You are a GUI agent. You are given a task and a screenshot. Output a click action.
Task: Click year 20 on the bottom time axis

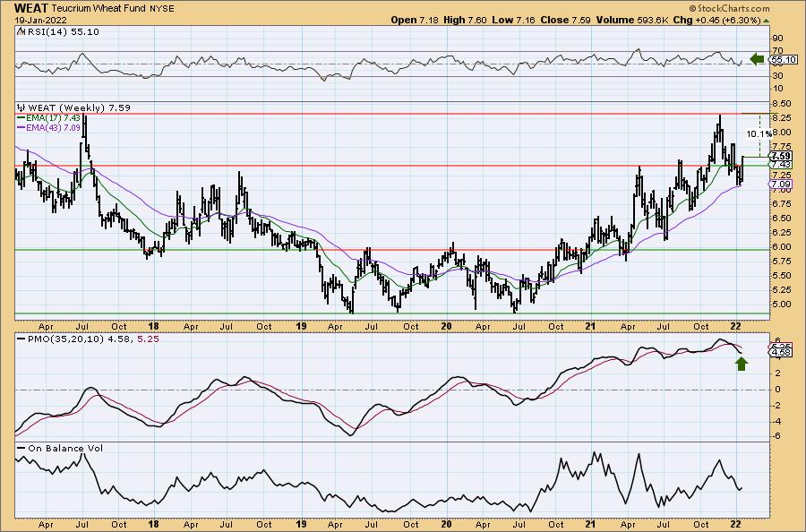click(446, 524)
